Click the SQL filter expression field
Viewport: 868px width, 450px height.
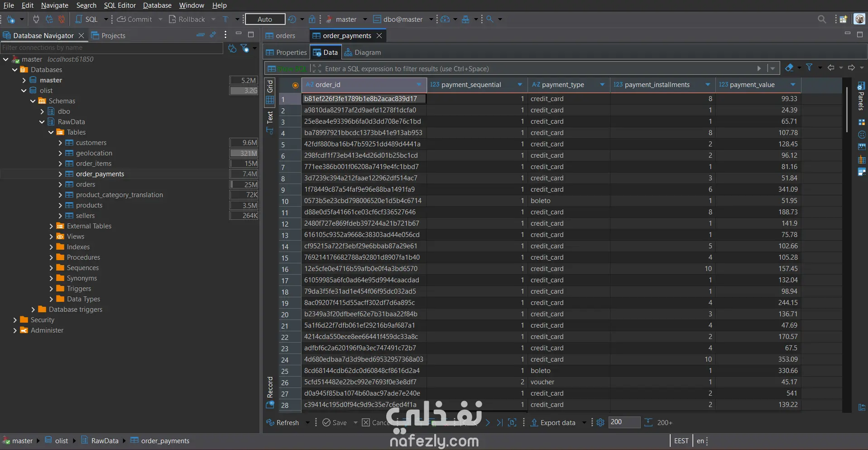coord(539,69)
